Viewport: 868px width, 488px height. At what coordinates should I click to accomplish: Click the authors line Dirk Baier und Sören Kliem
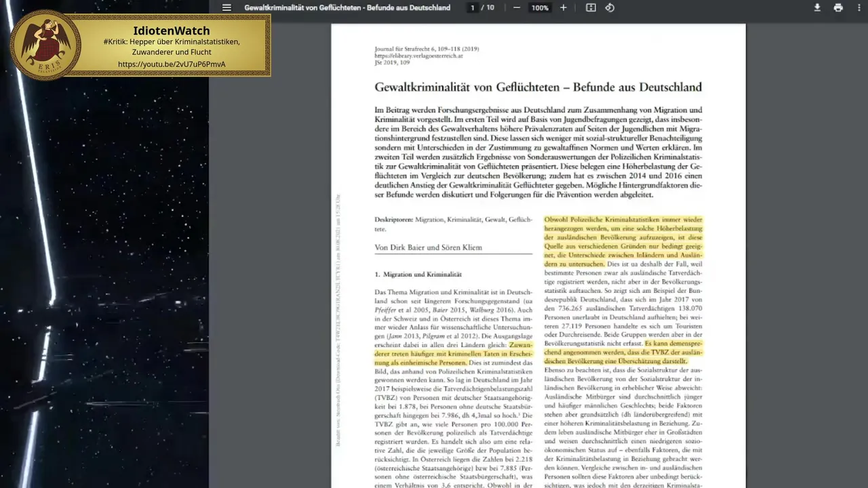pyautogui.click(x=428, y=247)
